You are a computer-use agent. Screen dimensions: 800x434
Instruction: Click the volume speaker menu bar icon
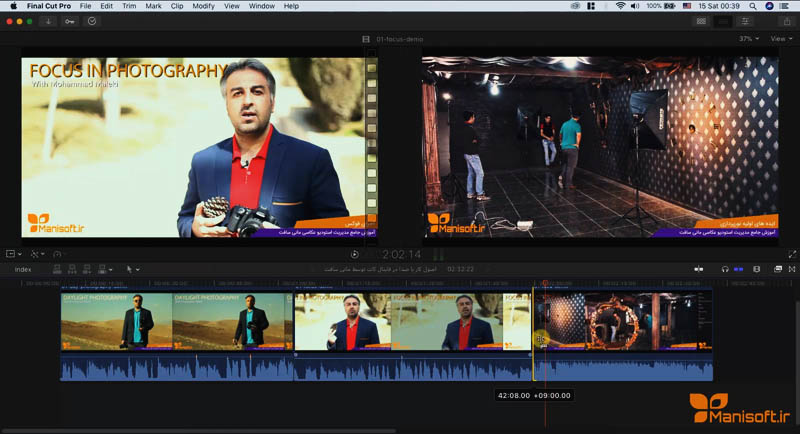[635, 6]
